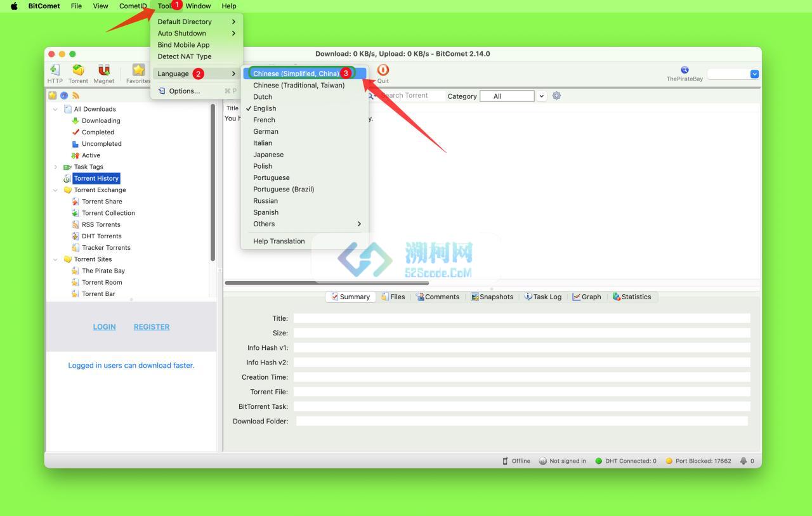Select Active in the sidebar
The height and width of the screenshot is (516, 812).
click(91, 155)
